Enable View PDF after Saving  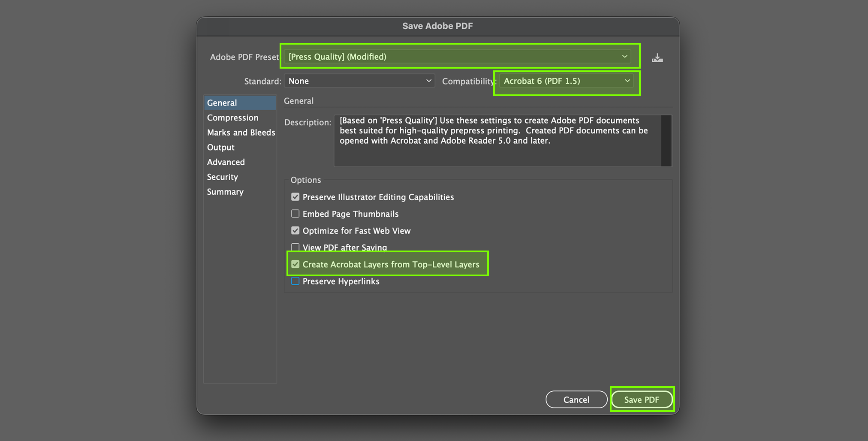tap(295, 247)
